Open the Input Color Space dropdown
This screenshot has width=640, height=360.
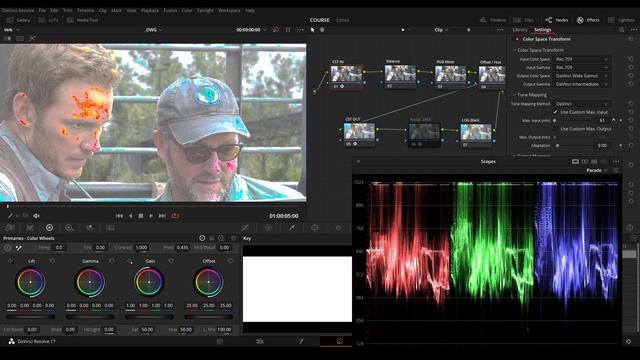582,59
